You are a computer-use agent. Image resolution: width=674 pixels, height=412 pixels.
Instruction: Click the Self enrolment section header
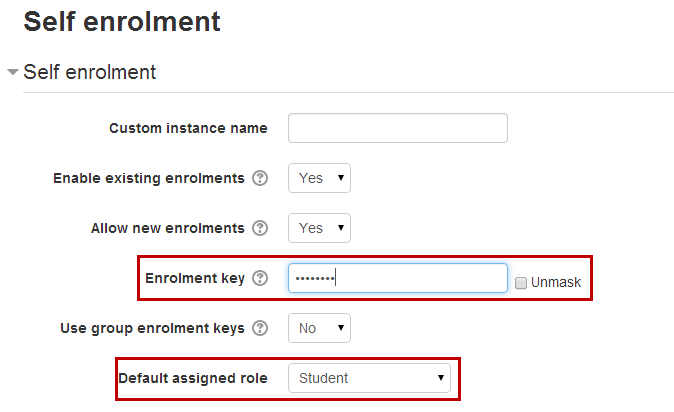(89, 72)
